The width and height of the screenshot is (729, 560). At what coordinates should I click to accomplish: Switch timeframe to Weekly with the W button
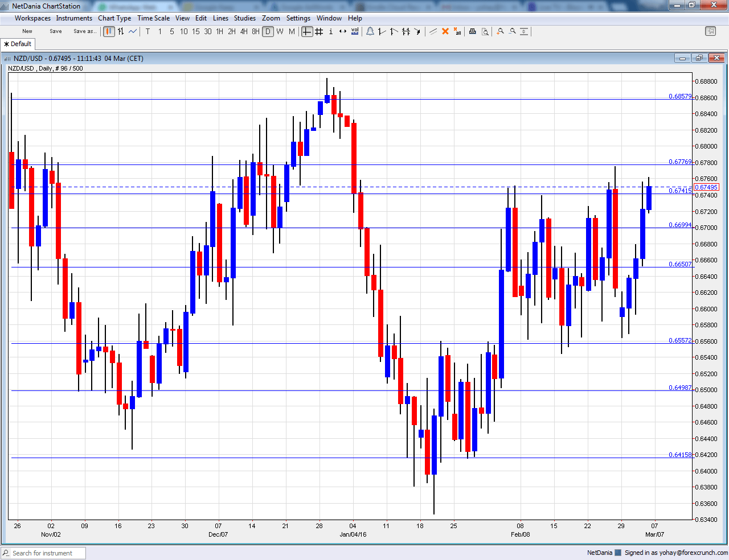pos(279,31)
